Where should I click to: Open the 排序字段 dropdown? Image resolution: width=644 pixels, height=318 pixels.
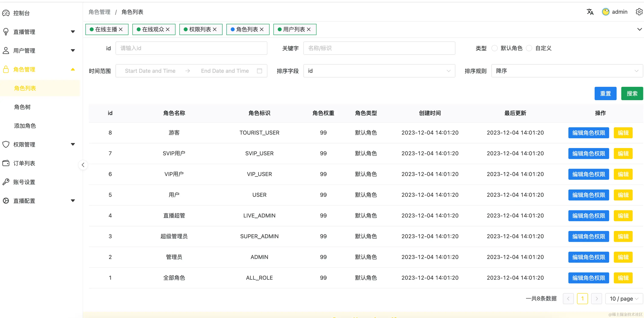tap(379, 71)
